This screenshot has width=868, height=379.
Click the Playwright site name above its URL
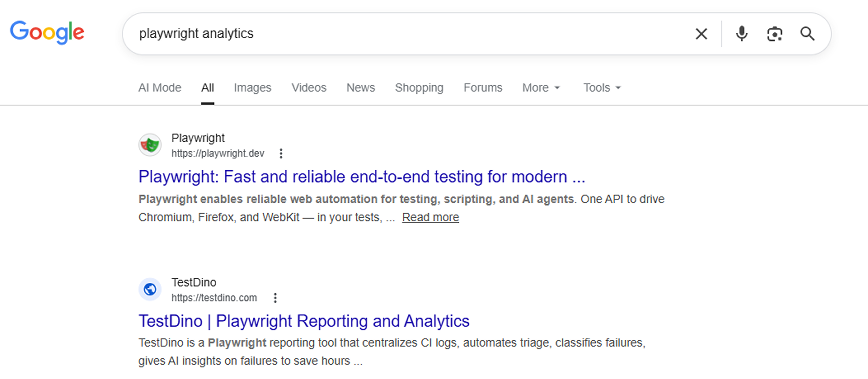(198, 138)
